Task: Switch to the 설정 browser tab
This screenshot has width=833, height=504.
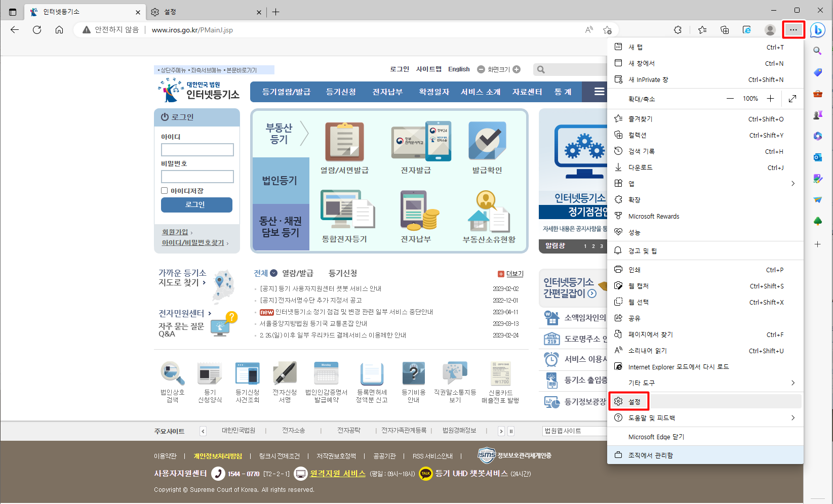Action: tap(207, 12)
